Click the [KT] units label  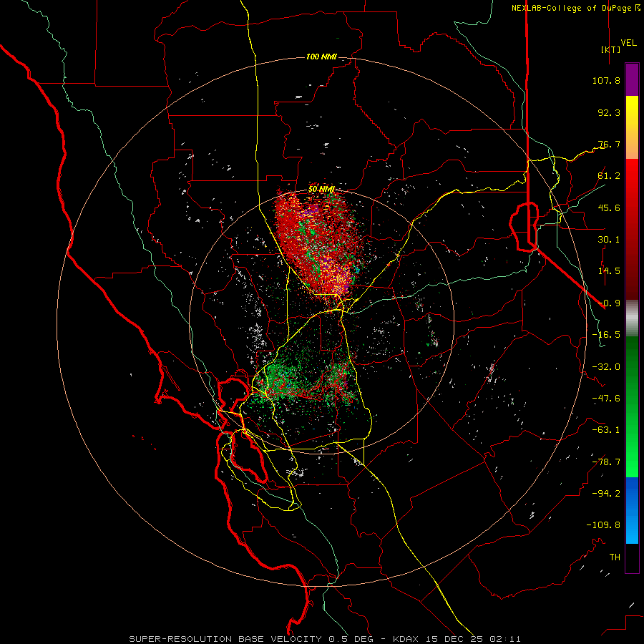[610, 49]
